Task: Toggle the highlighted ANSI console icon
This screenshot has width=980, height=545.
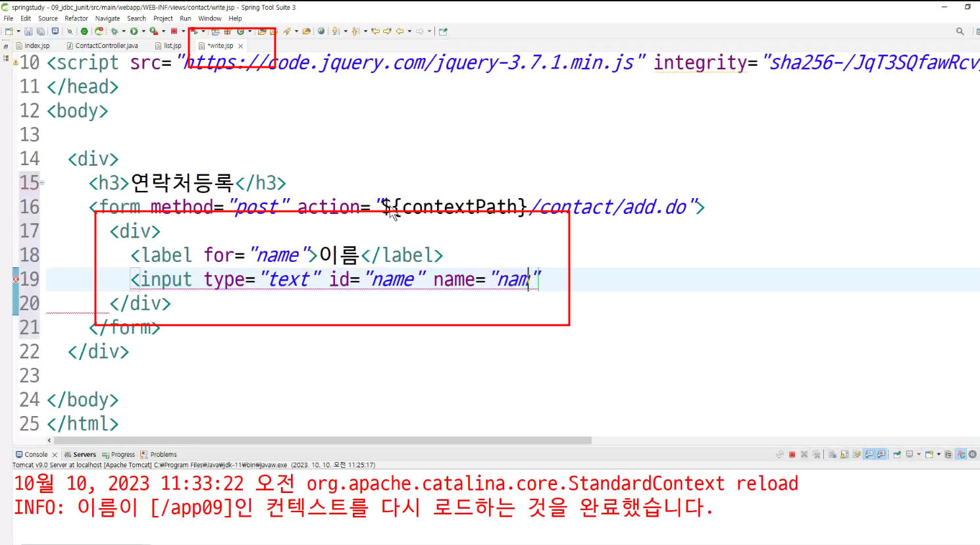Action: 961,454
